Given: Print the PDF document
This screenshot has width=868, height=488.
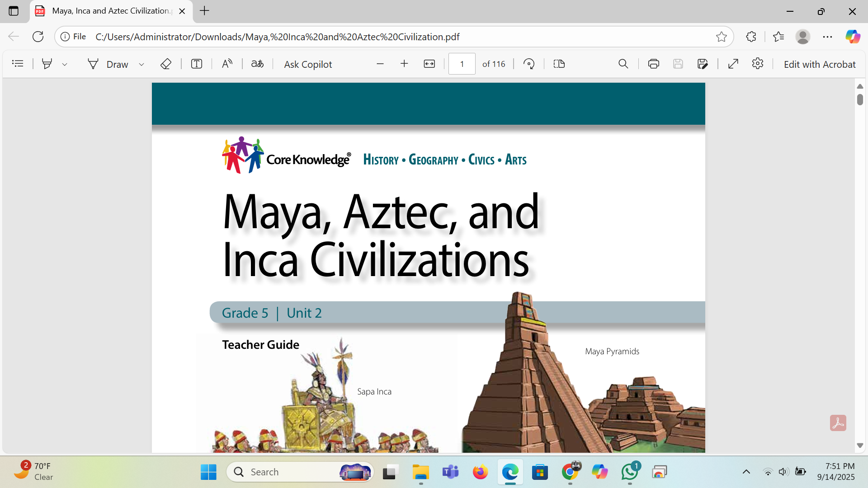Looking at the screenshot, I should [653, 64].
